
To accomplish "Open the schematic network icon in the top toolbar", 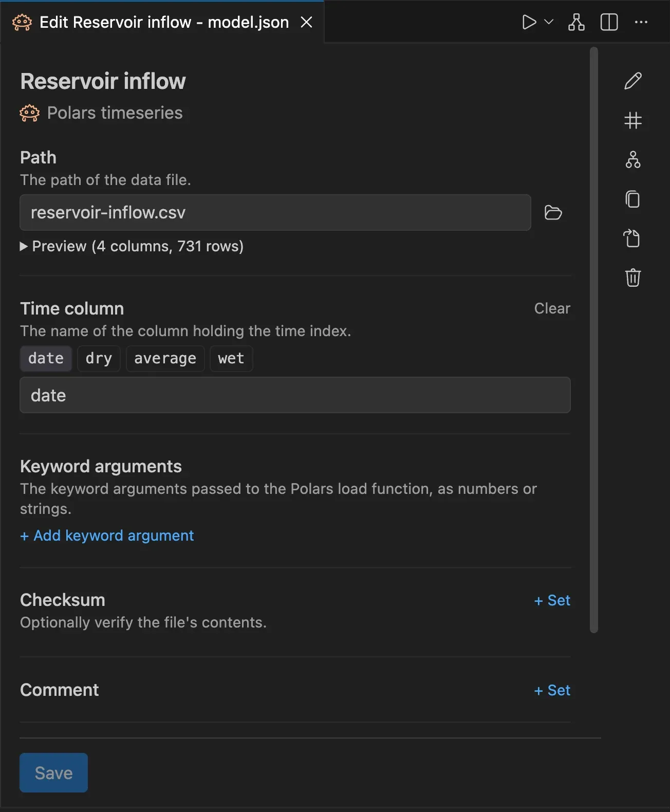I will pos(576,22).
